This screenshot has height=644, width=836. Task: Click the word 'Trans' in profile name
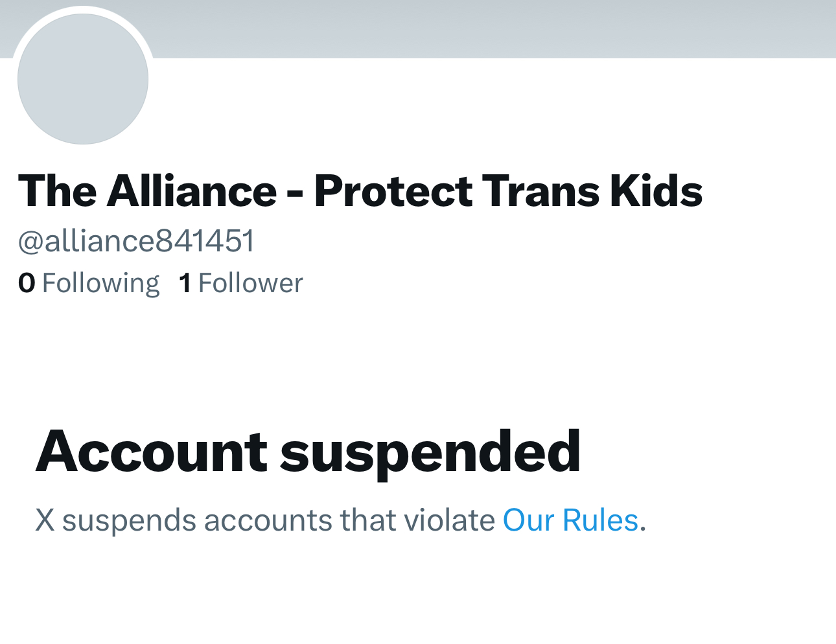[541, 191]
